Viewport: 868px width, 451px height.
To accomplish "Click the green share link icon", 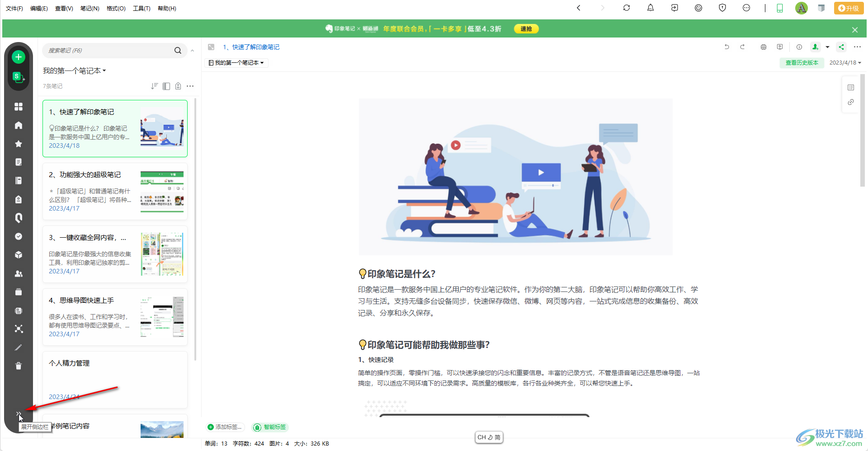I will [x=841, y=47].
